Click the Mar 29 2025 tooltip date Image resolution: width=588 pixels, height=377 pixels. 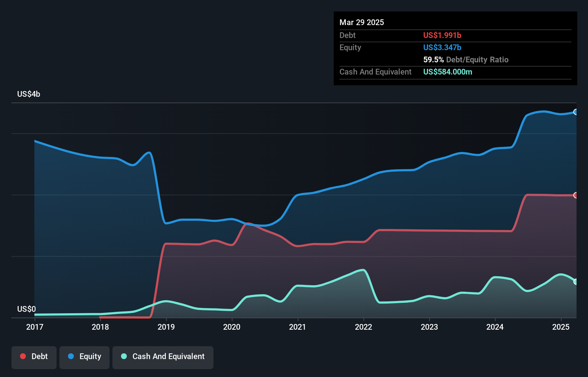(362, 22)
